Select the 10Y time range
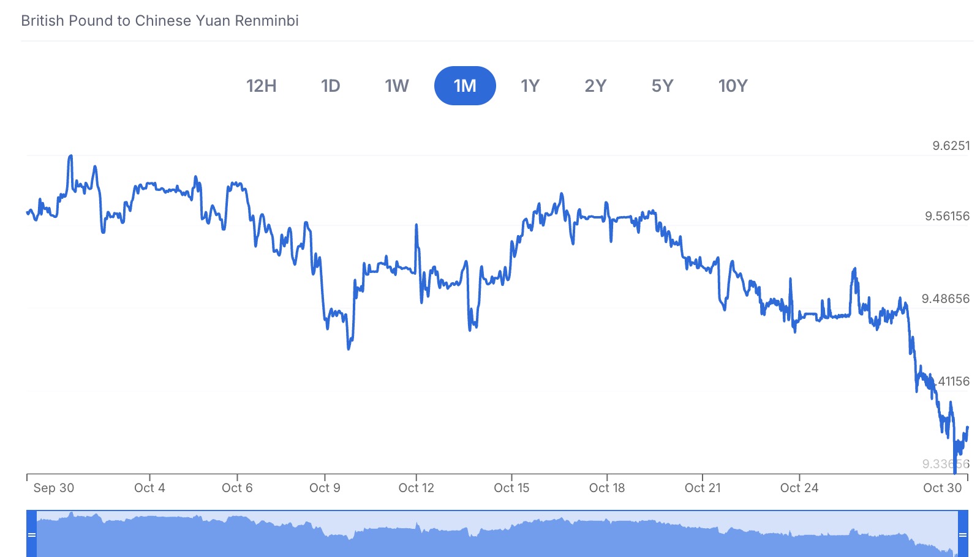The height and width of the screenshot is (557, 980). pos(733,86)
